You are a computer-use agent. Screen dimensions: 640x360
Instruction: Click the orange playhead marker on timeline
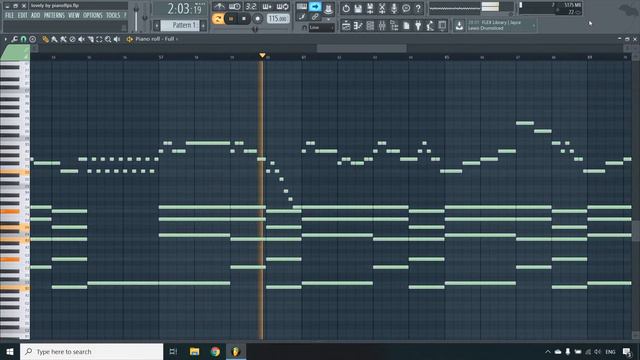click(262, 55)
